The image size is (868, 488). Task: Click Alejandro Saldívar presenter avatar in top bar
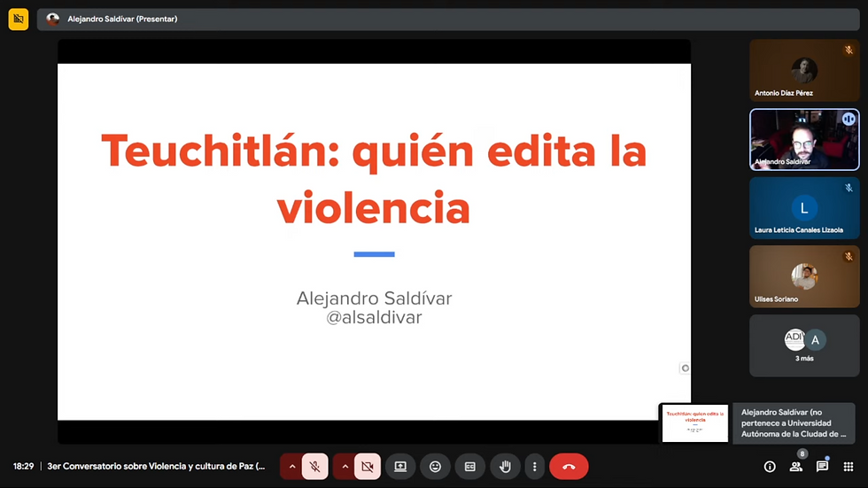52,19
